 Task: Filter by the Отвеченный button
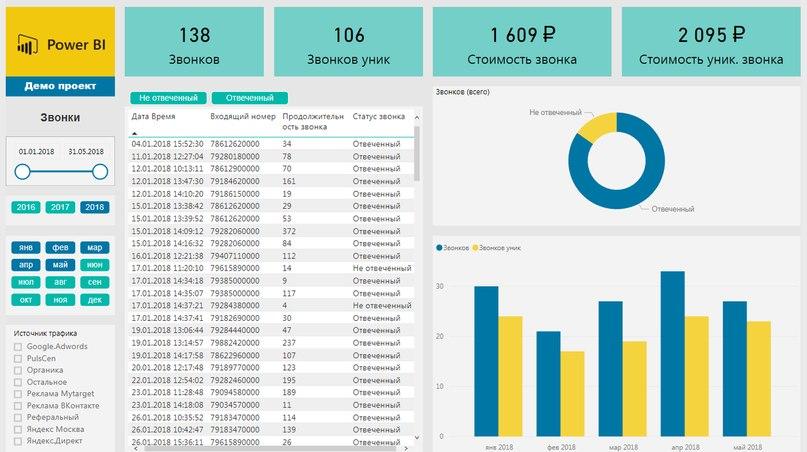click(250, 98)
